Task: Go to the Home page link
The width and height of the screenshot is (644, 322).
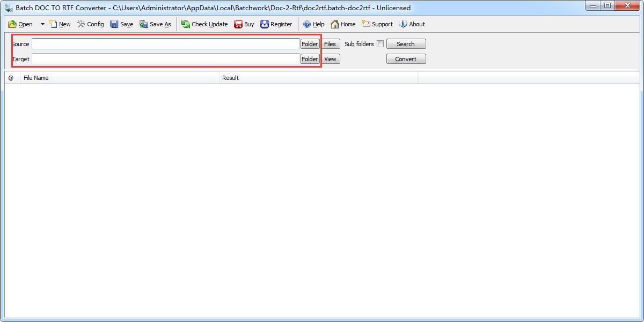Action: 343,24
